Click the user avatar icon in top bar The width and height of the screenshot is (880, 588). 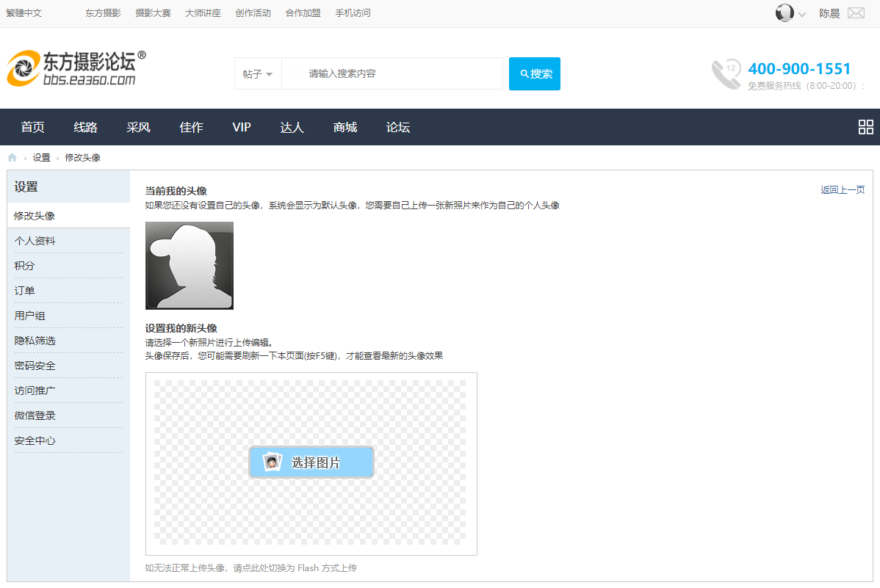click(x=785, y=12)
